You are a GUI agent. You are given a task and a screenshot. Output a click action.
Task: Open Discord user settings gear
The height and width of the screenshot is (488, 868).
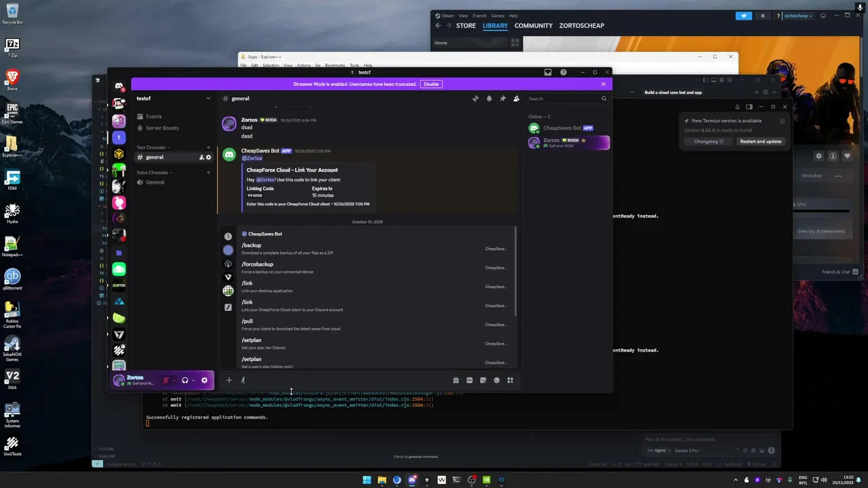204,380
